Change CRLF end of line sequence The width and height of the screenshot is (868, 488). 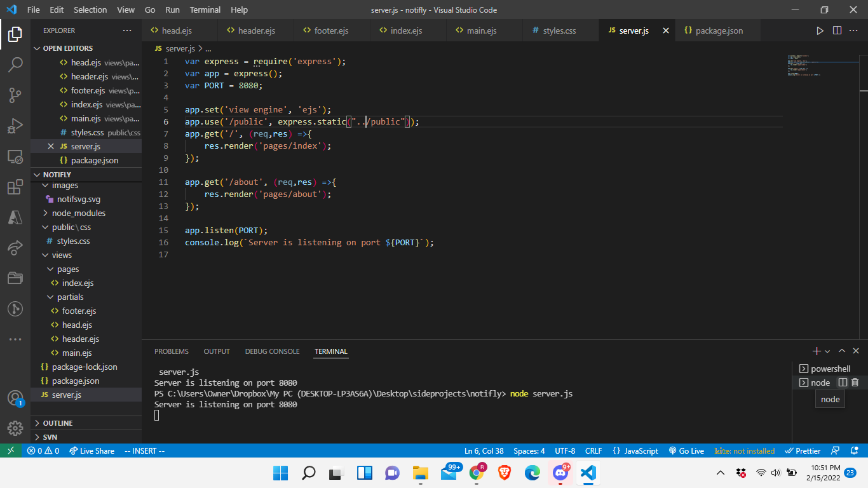tap(593, 451)
